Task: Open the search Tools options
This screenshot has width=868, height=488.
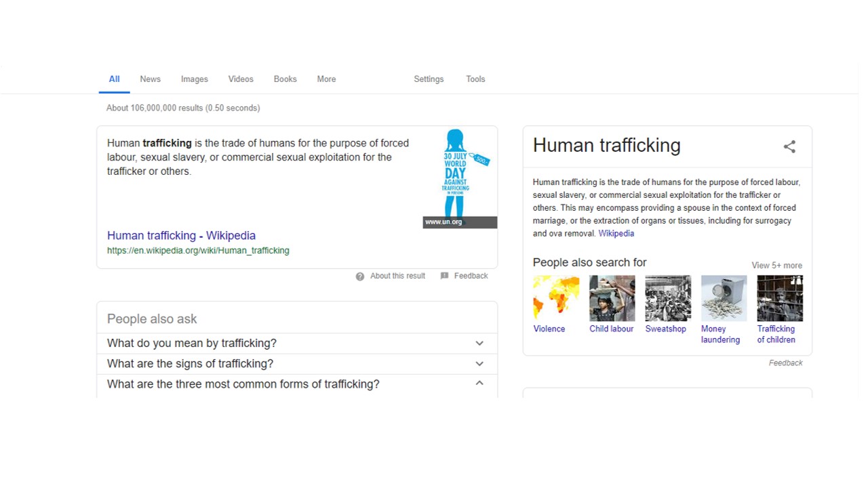Action: (475, 79)
